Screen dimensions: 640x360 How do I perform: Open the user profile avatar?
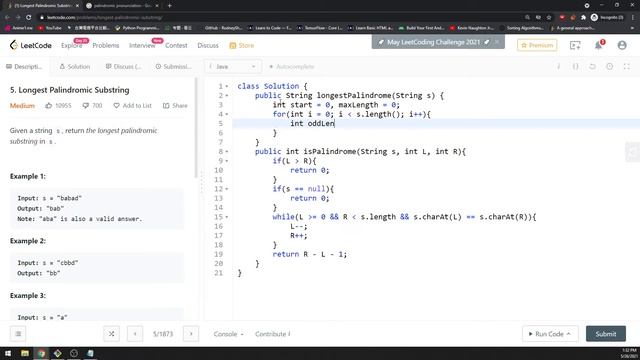click(x=622, y=45)
